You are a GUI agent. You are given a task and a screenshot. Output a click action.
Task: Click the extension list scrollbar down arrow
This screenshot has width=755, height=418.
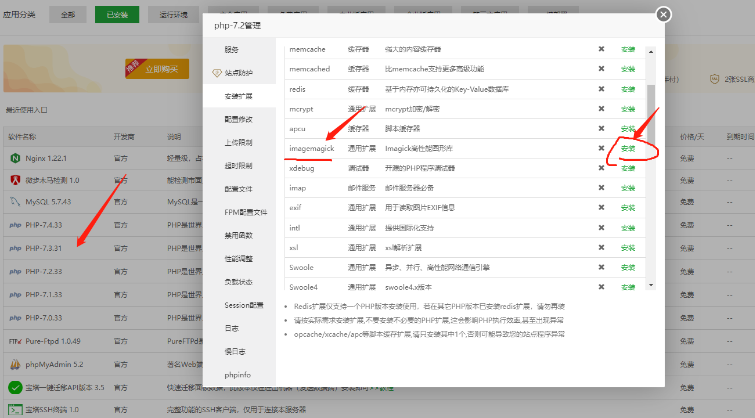(651, 285)
